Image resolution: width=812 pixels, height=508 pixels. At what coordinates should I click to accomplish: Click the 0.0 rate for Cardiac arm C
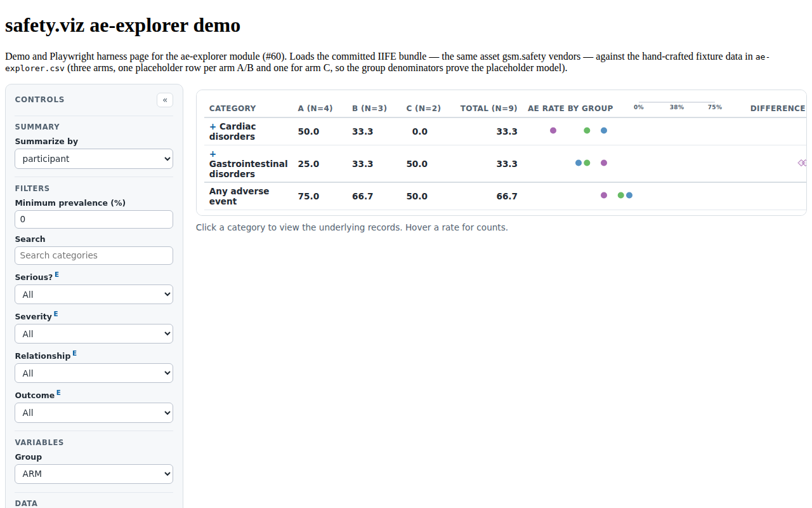419,131
